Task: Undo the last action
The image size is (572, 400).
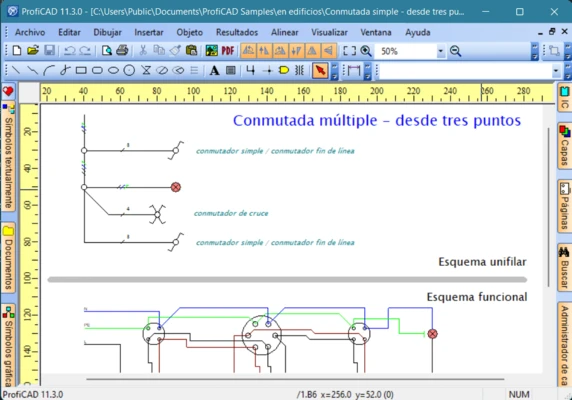Action: (69, 51)
